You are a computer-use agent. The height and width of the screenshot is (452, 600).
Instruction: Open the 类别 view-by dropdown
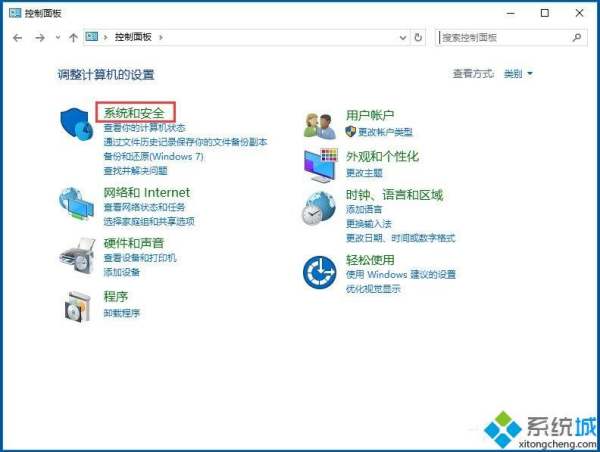(x=518, y=73)
